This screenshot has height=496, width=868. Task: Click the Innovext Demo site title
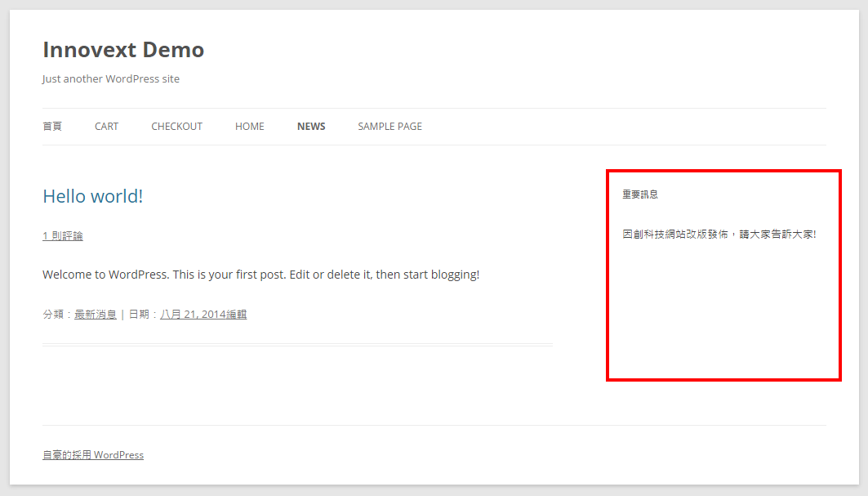coord(123,50)
